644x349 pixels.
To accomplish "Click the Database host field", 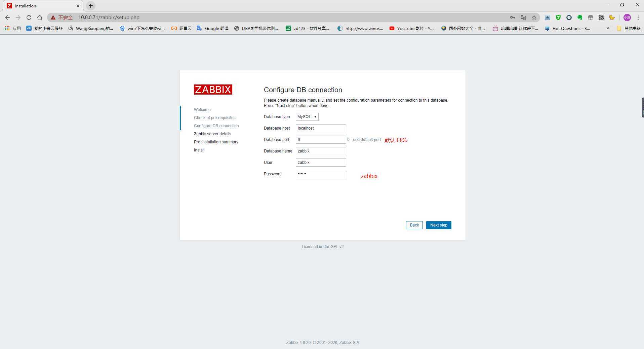I will [x=321, y=128].
